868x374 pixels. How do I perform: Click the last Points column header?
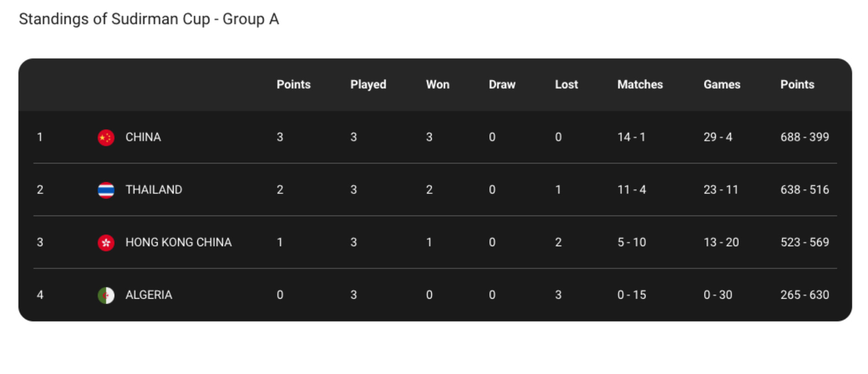797,84
